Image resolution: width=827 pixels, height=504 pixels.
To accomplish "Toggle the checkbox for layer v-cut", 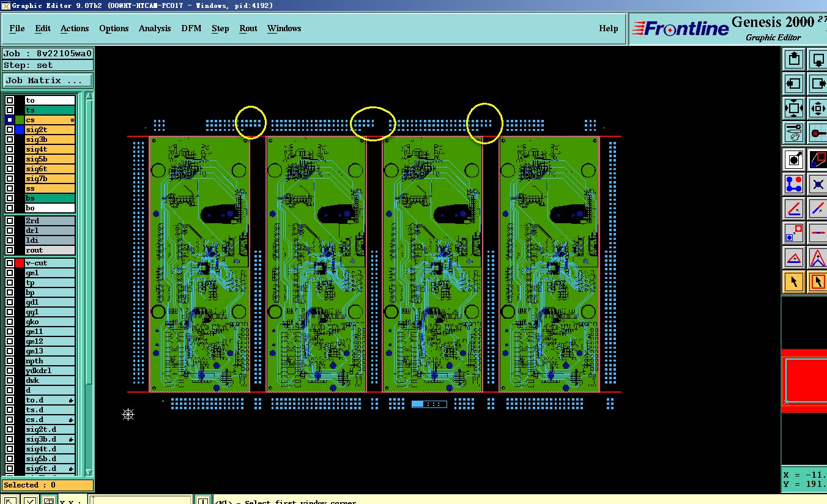I will tap(10, 263).
